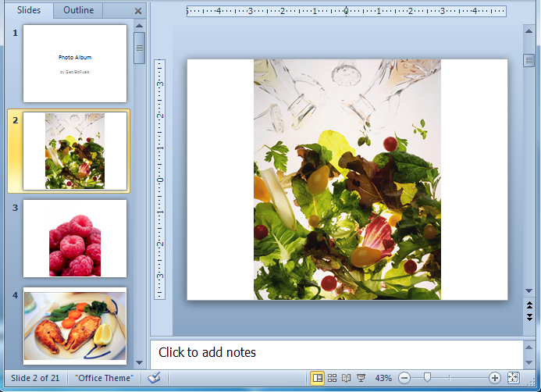Select the salmon dish slide thumbnail
The height and width of the screenshot is (392, 541).
point(75,326)
